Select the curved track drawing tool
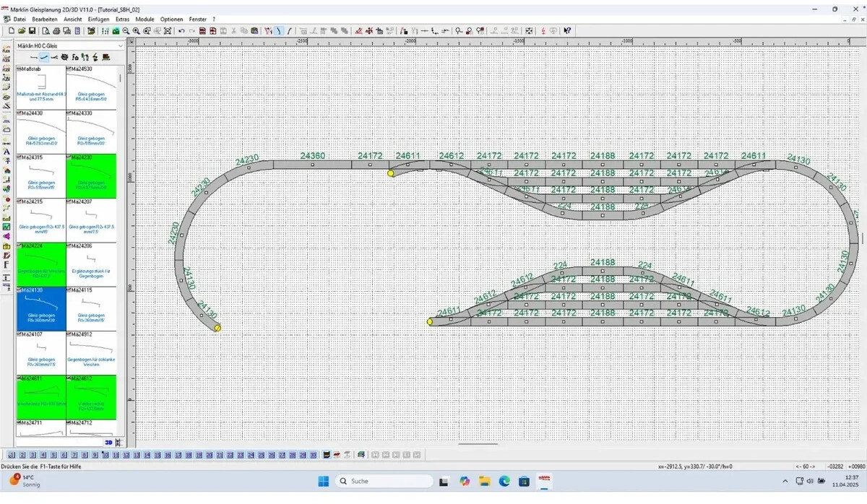867x504 pixels. click(278, 31)
